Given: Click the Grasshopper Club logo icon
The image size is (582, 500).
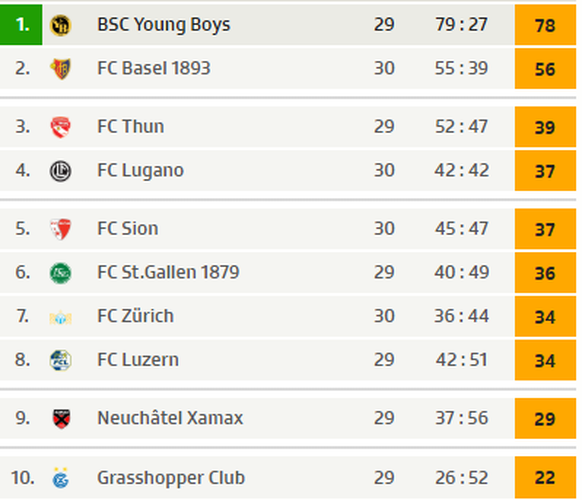Looking at the screenshot, I should coord(60,478).
